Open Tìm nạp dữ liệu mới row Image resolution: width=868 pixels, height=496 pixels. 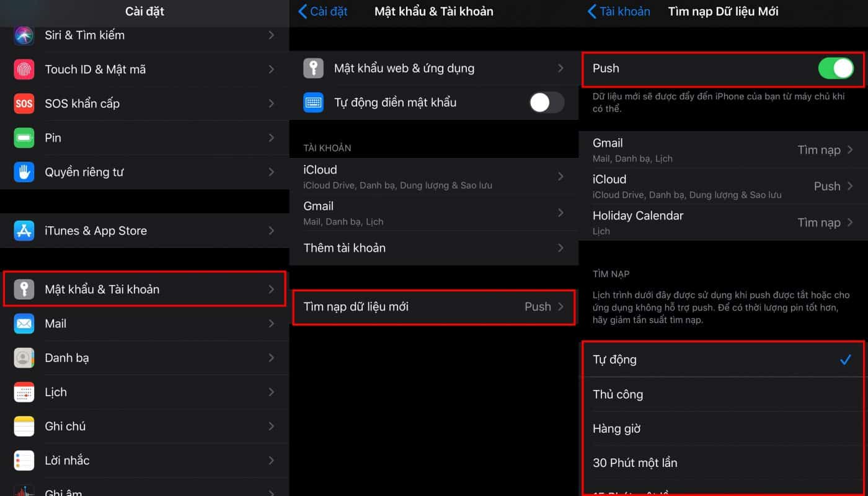coord(433,306)
